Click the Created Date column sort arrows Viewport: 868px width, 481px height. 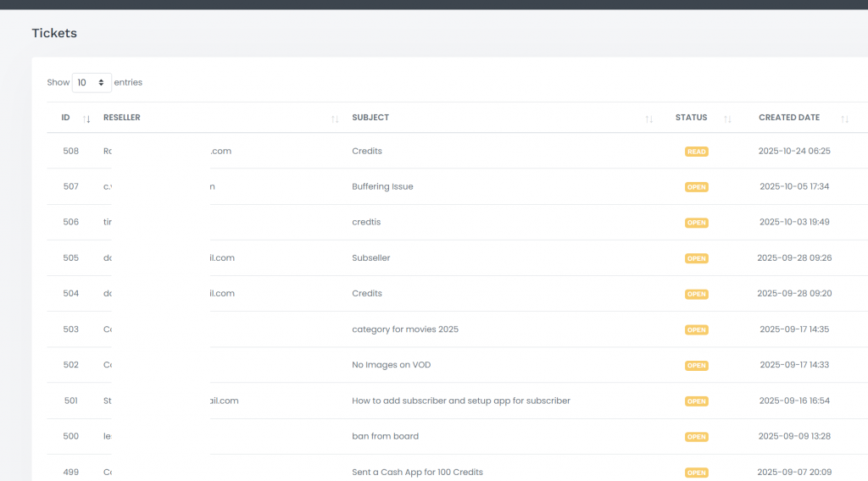844,119
